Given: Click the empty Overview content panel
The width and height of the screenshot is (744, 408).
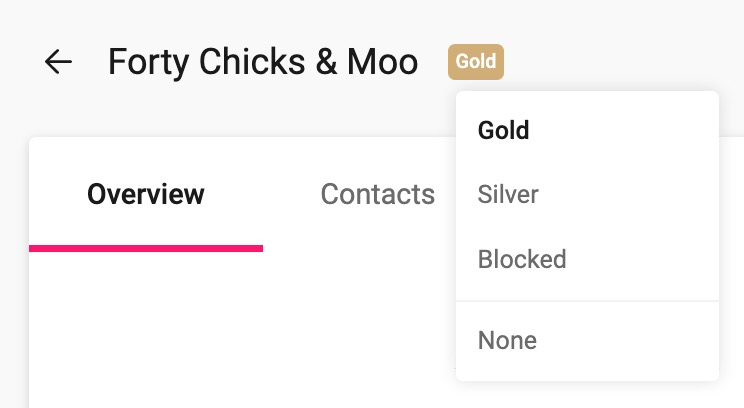Looking at the screenshot, I should (240, 330).
